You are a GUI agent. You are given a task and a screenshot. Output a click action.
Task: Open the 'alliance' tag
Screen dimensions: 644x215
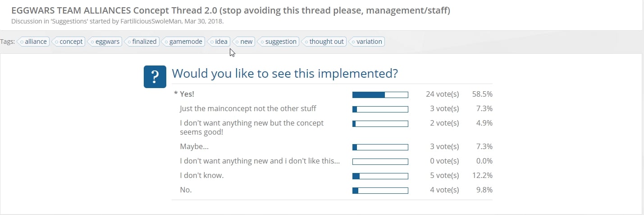click(x=33, y=42)
